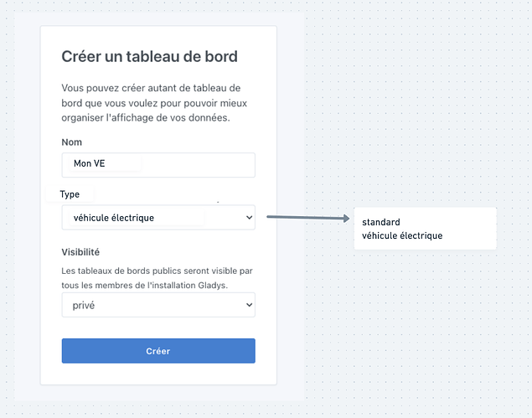
Task: Click the "Créer un tableau de bord" heading
Action: coord(150,57)
